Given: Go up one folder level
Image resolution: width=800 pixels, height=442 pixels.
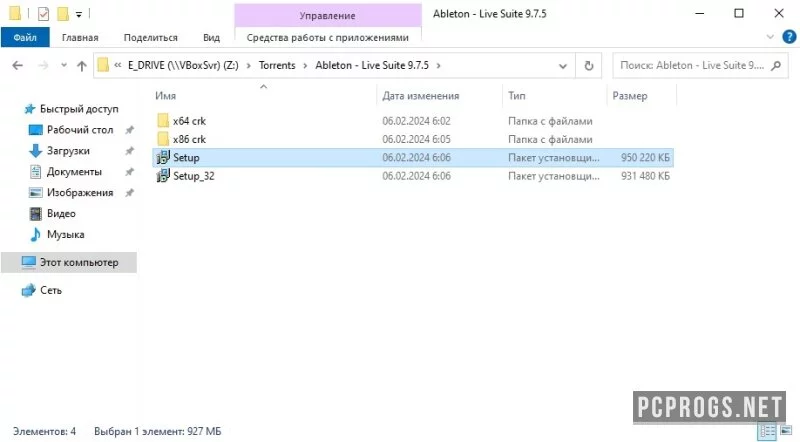Looking at the screenshot, I should (x=82, y=65).
